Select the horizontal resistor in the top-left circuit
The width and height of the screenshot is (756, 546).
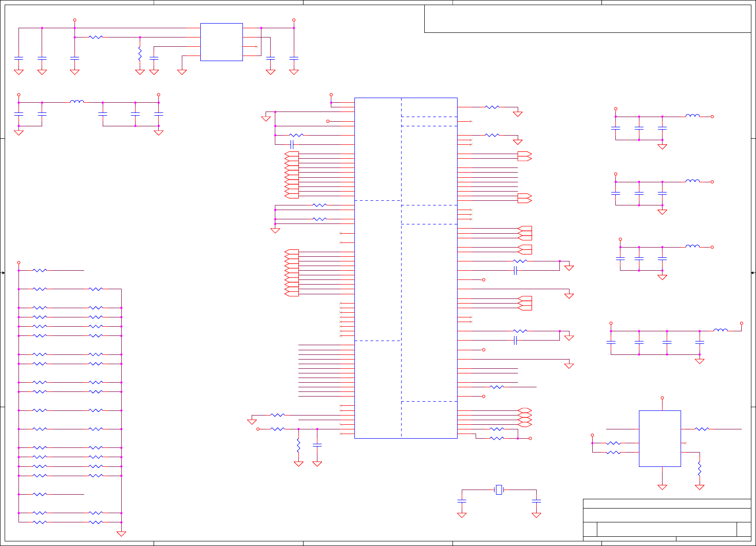tap(96, 37)
